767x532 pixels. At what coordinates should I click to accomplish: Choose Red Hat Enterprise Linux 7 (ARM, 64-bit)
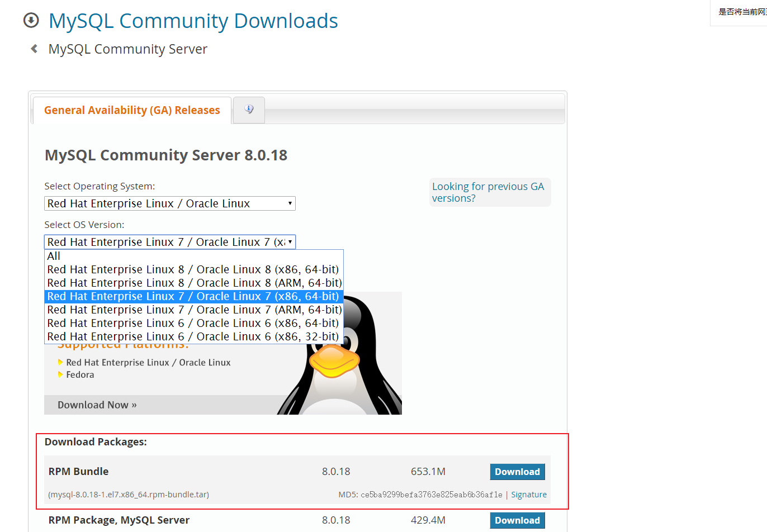[194, 310]
